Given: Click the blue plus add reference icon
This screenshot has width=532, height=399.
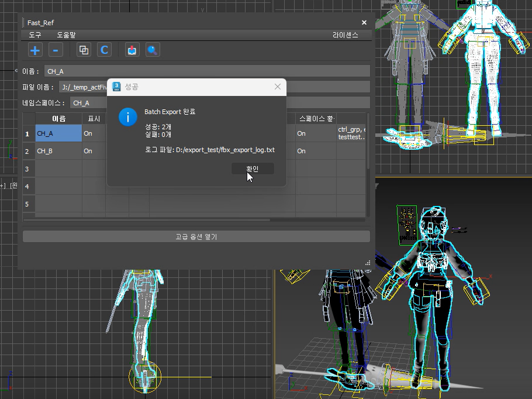Looking at the screenshot, I should click(x=35, y=50).
